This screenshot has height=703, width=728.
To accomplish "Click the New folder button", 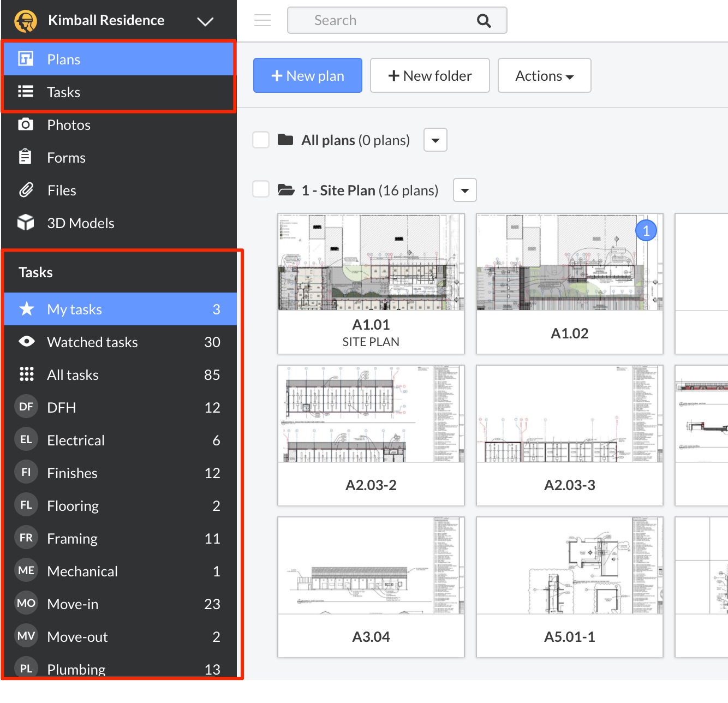I will coord(429,76).
